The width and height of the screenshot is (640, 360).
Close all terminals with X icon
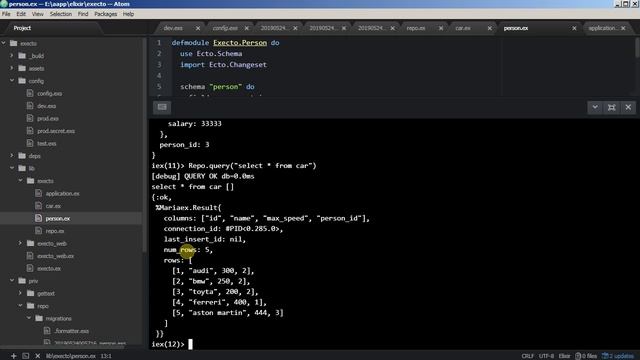38,356
